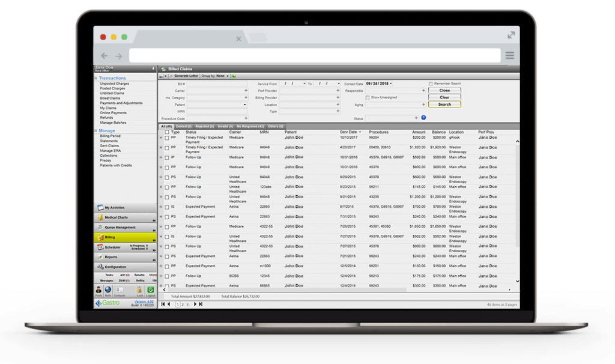Tick the select-all checkbox in table header
Image resolution: width=615 pixels, height=364 pixels.
coord(167,132)
